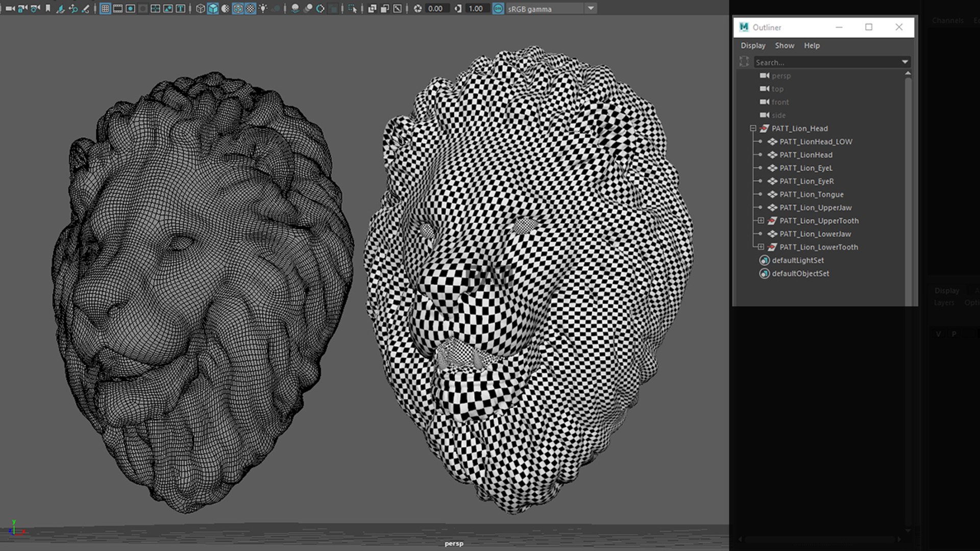Expand the PATT_Lion_LowerTooth group
Screen dimensions: 980x551
click(x=761, y=247)
